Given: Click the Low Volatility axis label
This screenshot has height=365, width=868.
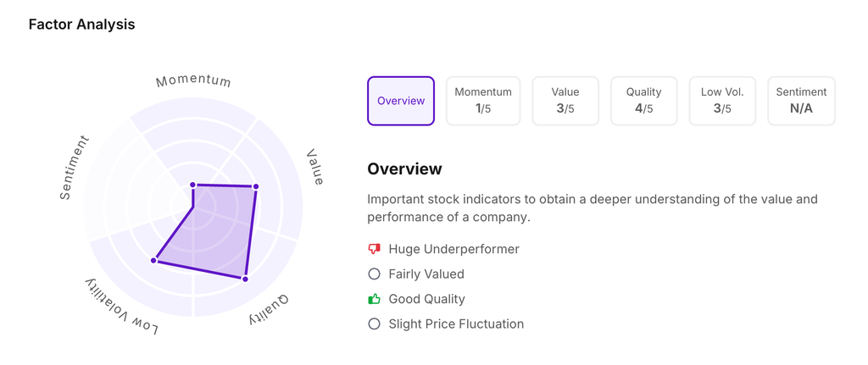Looking at the screenshot, I should (x=121, y=307).
